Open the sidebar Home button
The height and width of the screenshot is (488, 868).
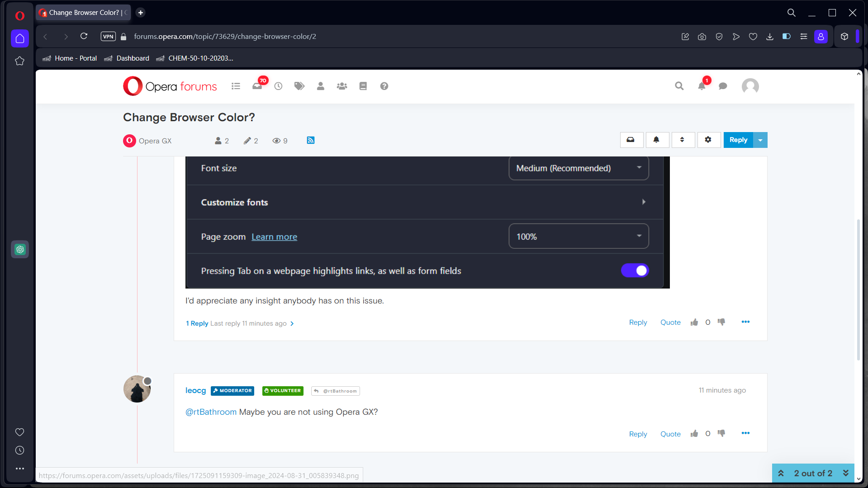point(19,38)
